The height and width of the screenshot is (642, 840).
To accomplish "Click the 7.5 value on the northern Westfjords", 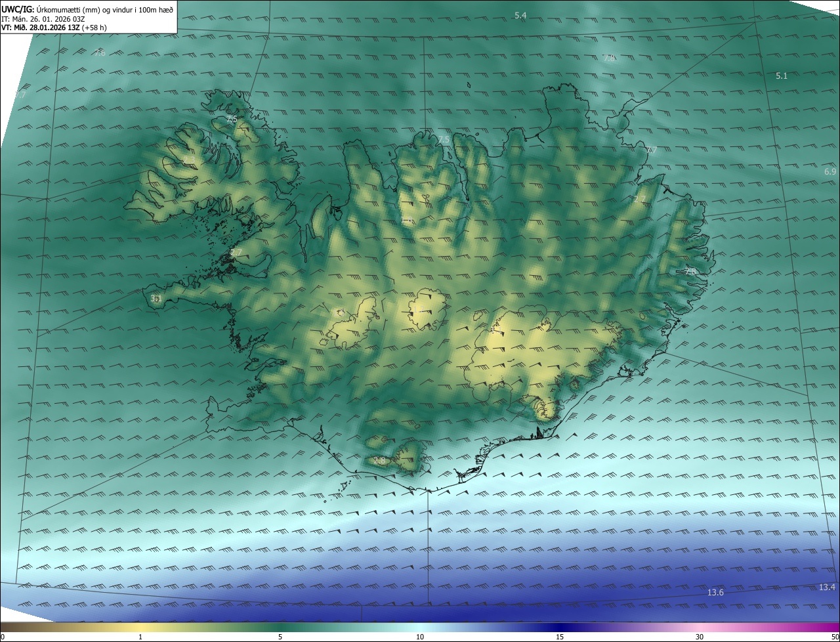I will [231, 119].
